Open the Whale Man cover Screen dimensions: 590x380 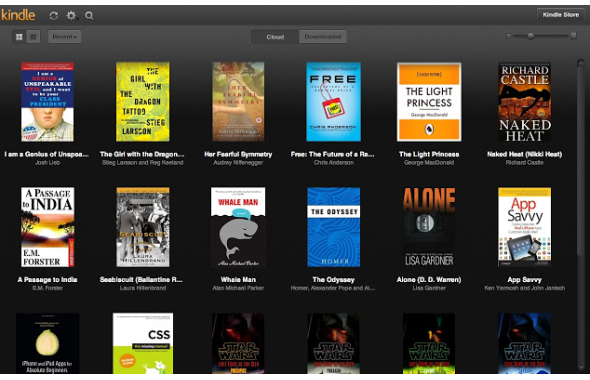click(238, 227)
